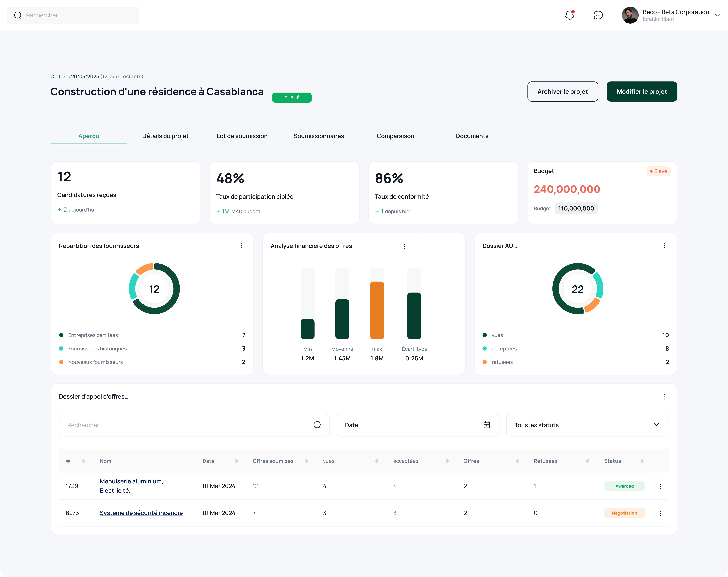
Task: Click the Awarded status badge
Action: [x=624, y=486]
